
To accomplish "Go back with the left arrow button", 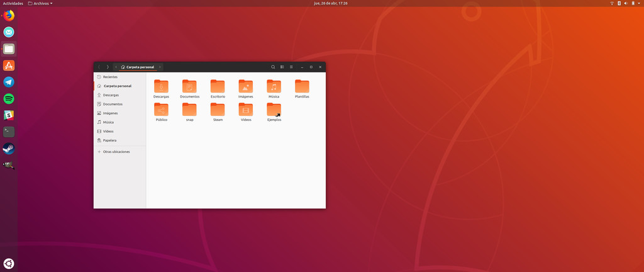I will click(99, 67).
